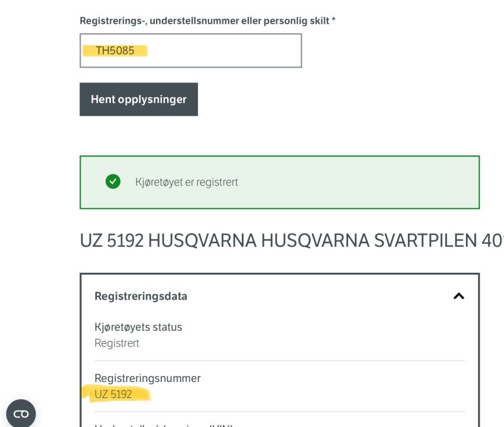Click UZ 5192 in the vehicle heading
The height and width of the screenshot is (427, 504).
point(111,240)
